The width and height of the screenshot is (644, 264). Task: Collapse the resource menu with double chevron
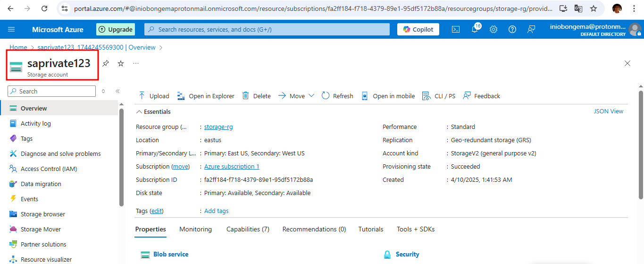[117, 91]
